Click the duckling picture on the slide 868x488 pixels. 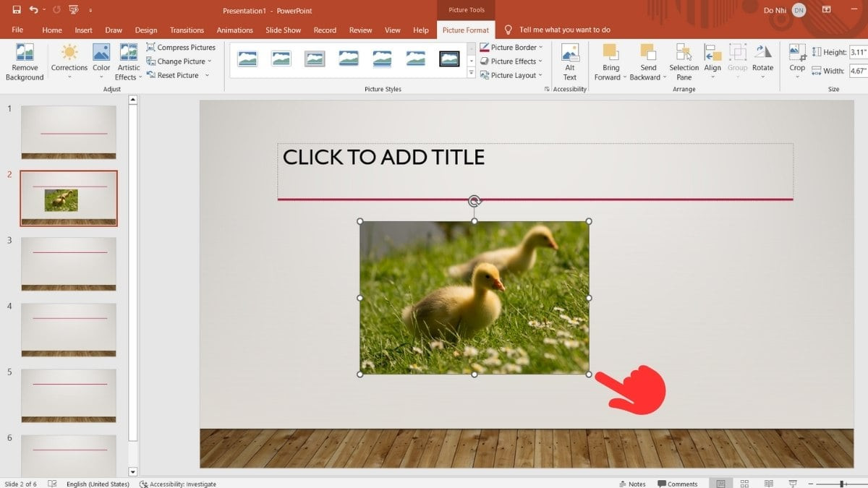(x=475, y=298)
